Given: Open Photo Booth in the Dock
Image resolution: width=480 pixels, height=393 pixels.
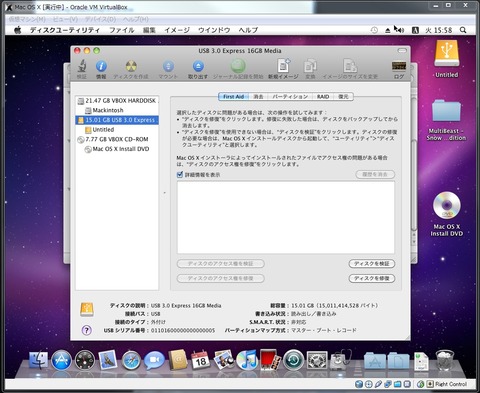Looking at the screenshot, I should pos(270,360).
